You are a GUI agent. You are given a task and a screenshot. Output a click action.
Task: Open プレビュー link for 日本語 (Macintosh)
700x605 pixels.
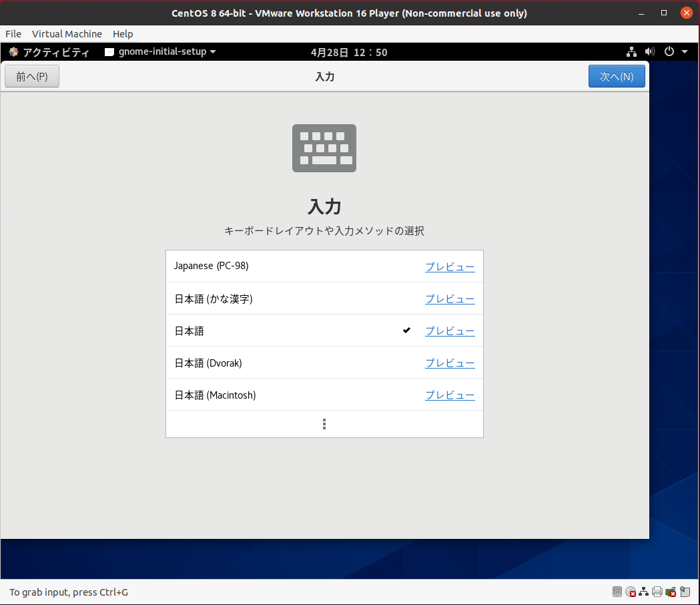[x=450, y=395]
